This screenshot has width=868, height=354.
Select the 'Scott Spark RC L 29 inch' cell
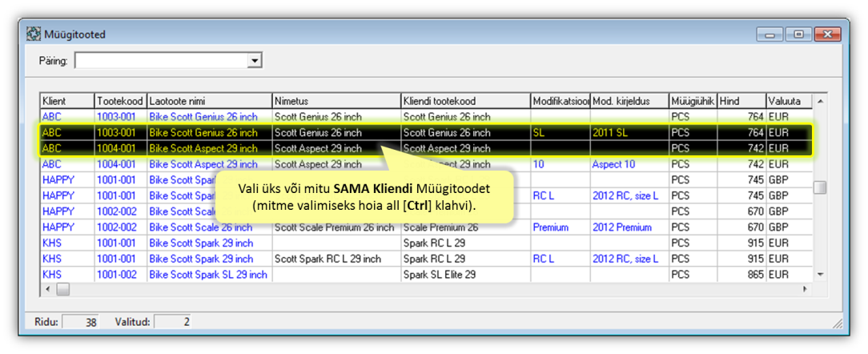[x=336, y=259]
